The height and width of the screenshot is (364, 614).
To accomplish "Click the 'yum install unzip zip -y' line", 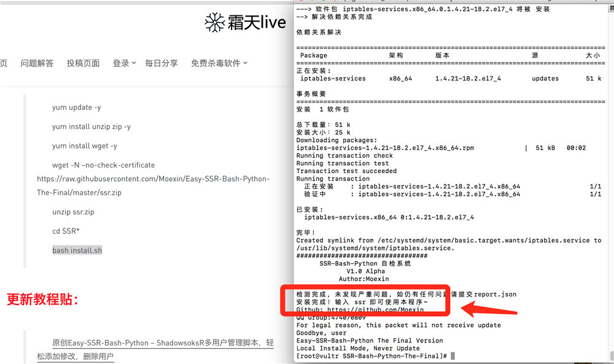I will 91,126.
